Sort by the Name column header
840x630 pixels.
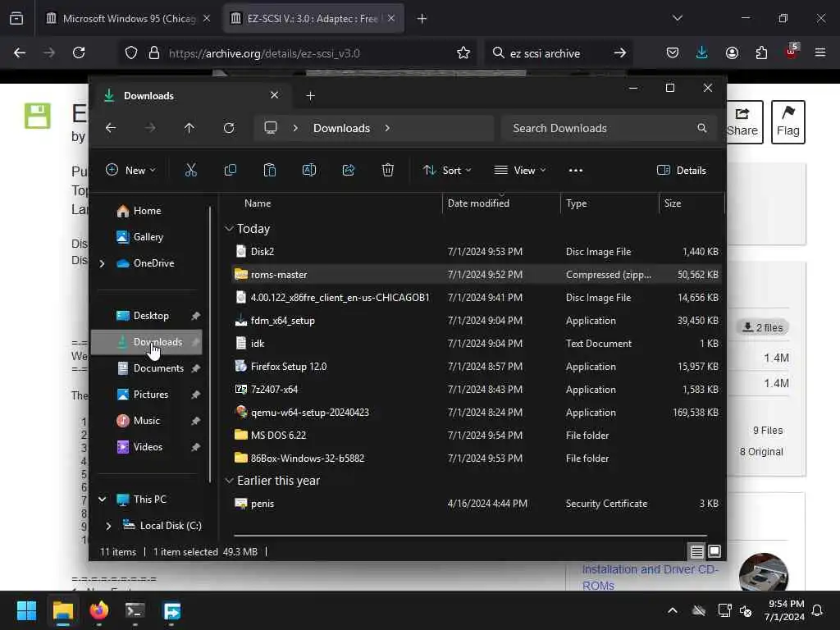pos(257,203)
